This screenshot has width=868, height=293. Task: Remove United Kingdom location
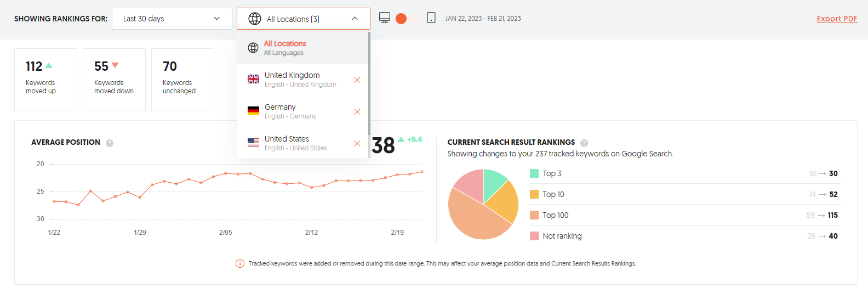point(357,80)
